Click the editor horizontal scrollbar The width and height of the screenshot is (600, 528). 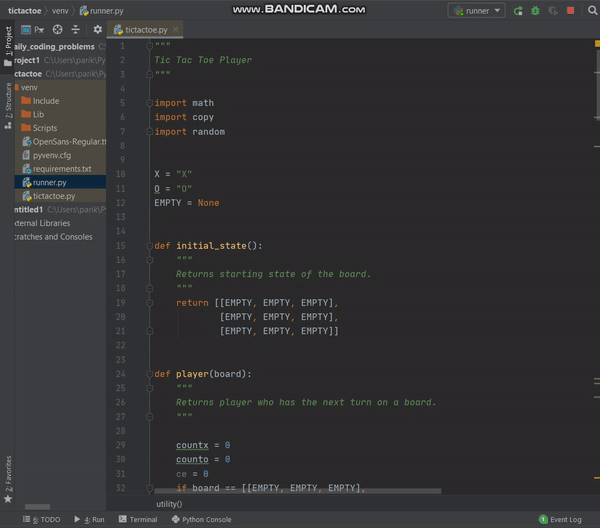[297, 491]
